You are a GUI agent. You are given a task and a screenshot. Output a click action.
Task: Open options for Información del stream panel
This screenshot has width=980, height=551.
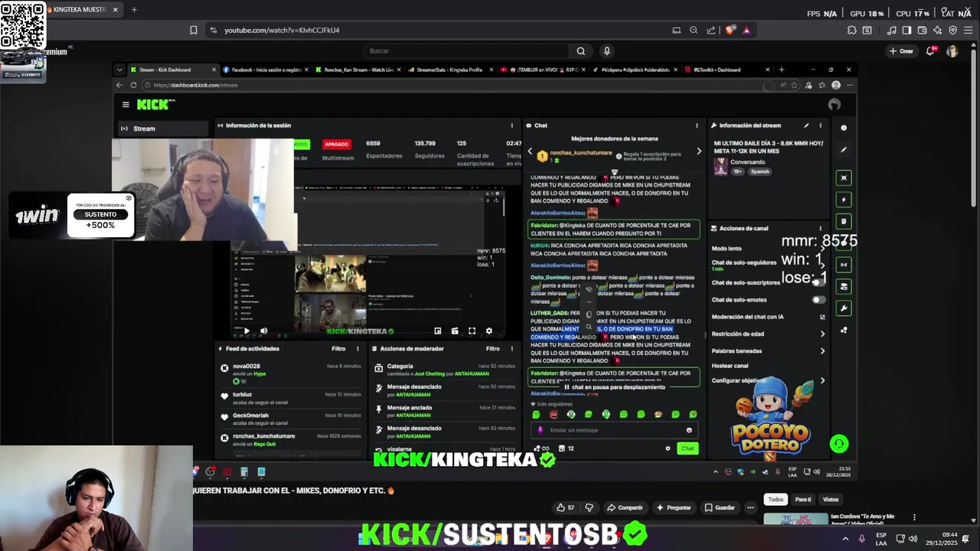point(821,126)
